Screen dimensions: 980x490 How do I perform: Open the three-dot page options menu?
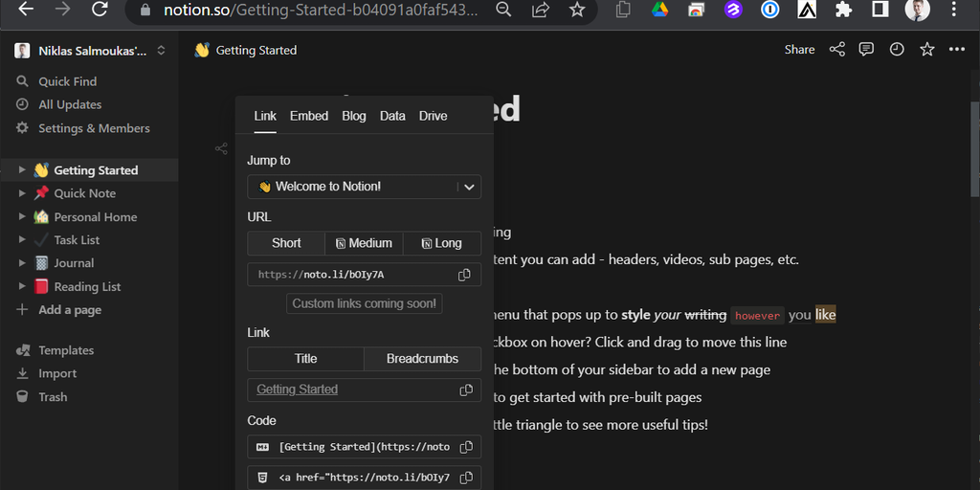pyautogui.click(x=956, y=50)
